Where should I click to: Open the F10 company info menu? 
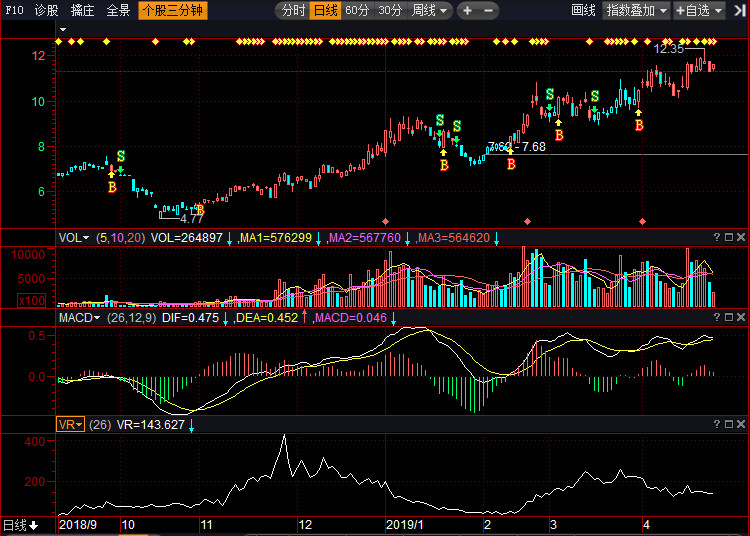click(x=14, y=10)
